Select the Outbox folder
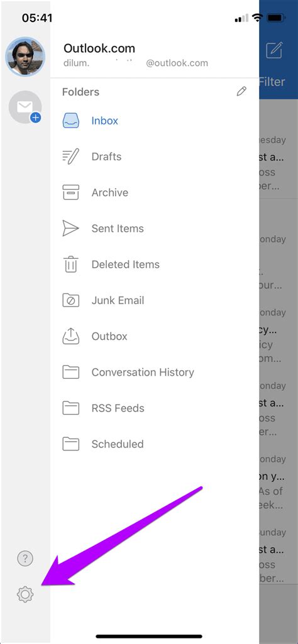298x644 pixels. [x=155, y=336]
